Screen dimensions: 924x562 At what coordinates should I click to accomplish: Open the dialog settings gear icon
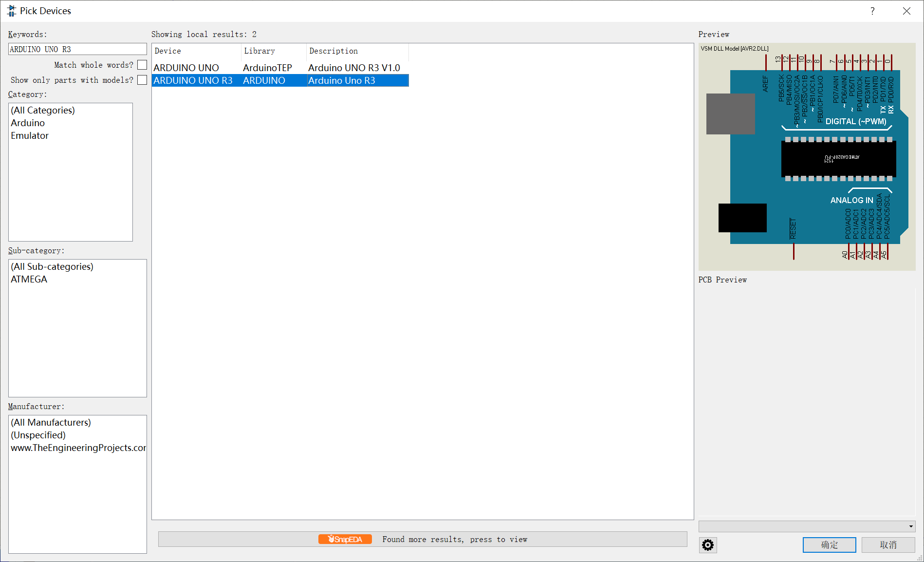[707, 545]
